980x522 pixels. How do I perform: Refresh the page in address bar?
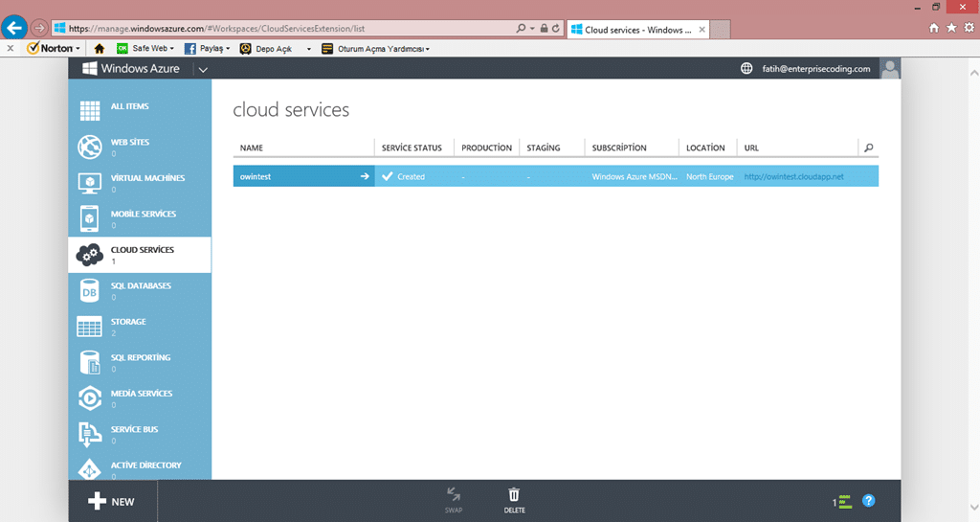[x=555, y=28]
